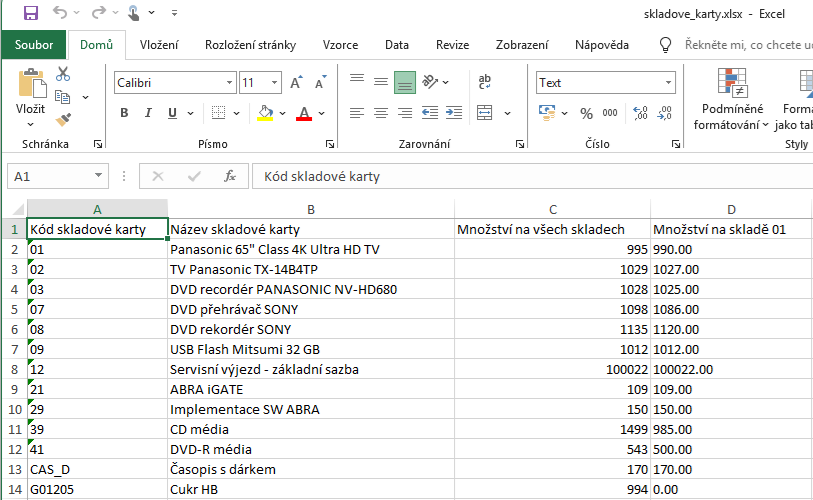Screen dimensions: 813x500
Task: Toggle wrap text icon
Action: pos(485,82)
